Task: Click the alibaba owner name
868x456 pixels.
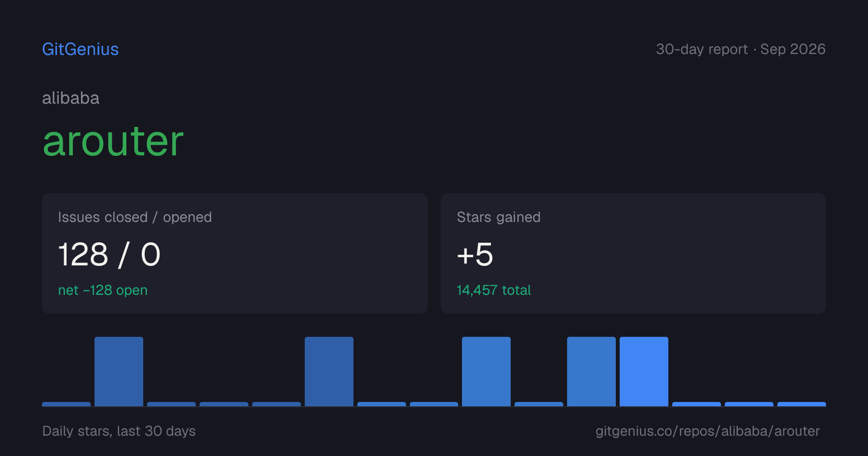Action: point(70,98)
